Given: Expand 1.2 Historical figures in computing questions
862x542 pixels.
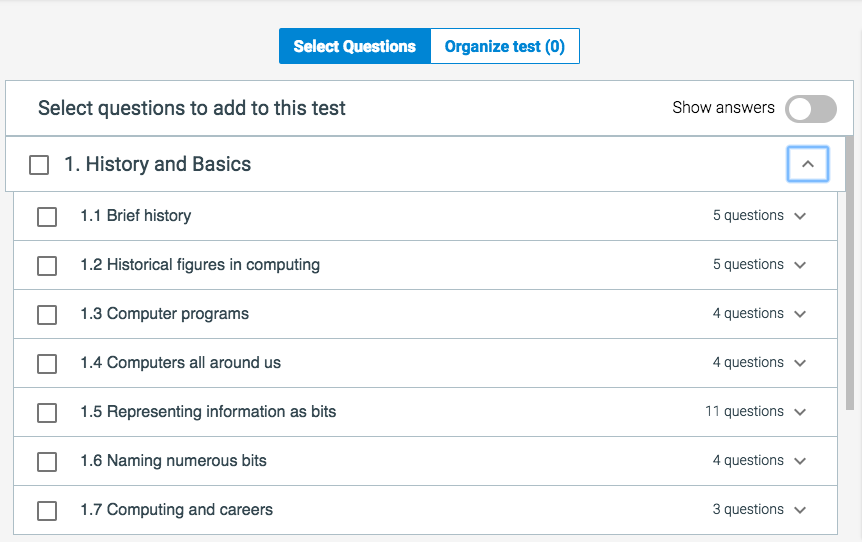Looking at the screenshot, I should tap(800, 265).
